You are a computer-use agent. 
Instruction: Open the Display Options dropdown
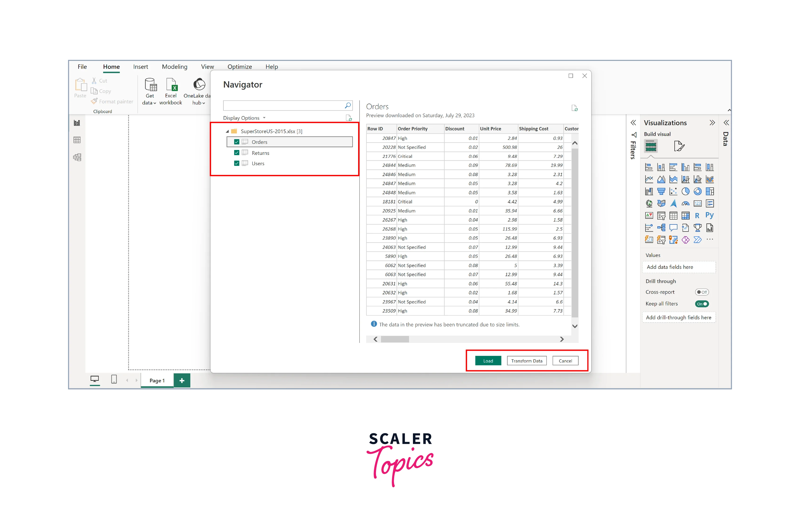244,118
